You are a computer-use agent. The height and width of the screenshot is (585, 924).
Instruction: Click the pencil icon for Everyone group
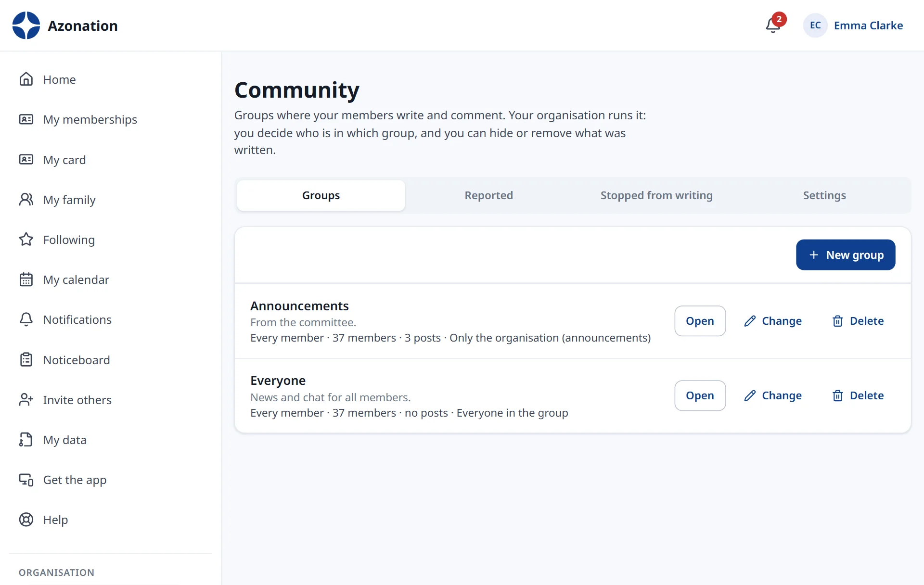(750, 395)
